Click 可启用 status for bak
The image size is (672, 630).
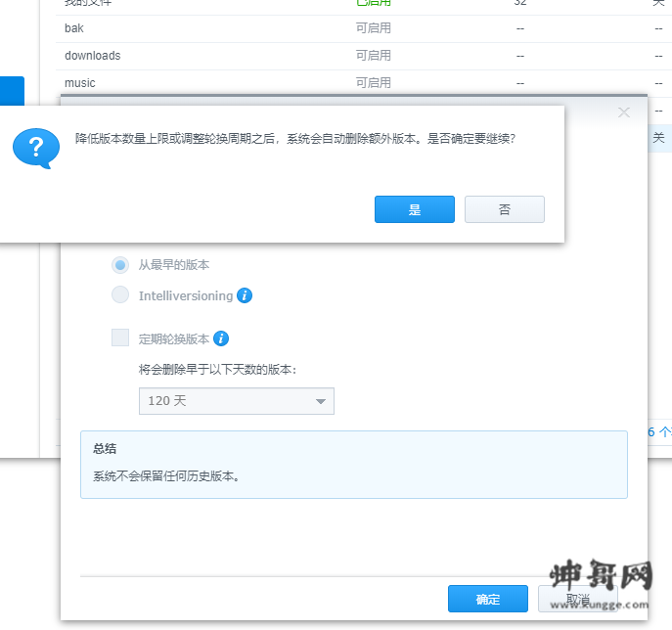point(374,28)
